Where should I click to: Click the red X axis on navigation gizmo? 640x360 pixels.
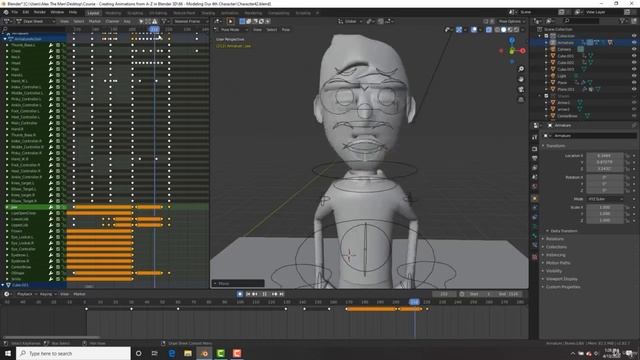tap(523, 51)
